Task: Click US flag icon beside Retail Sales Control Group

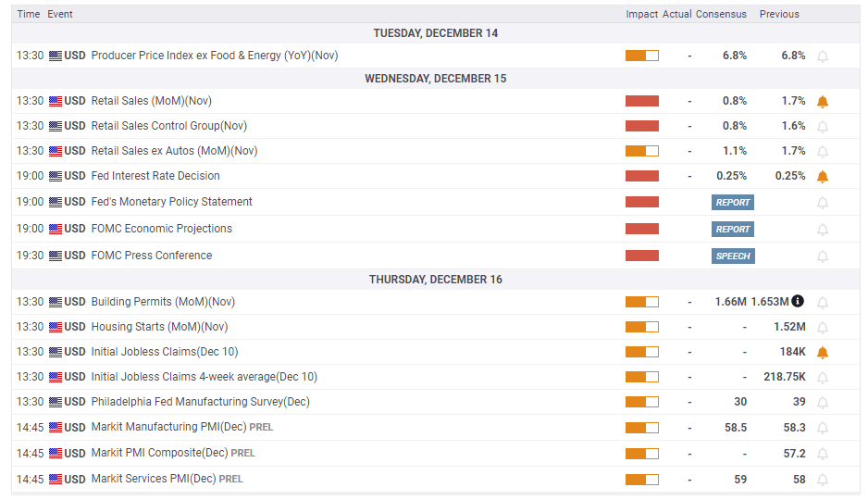Action: click(x=56, y=126)
